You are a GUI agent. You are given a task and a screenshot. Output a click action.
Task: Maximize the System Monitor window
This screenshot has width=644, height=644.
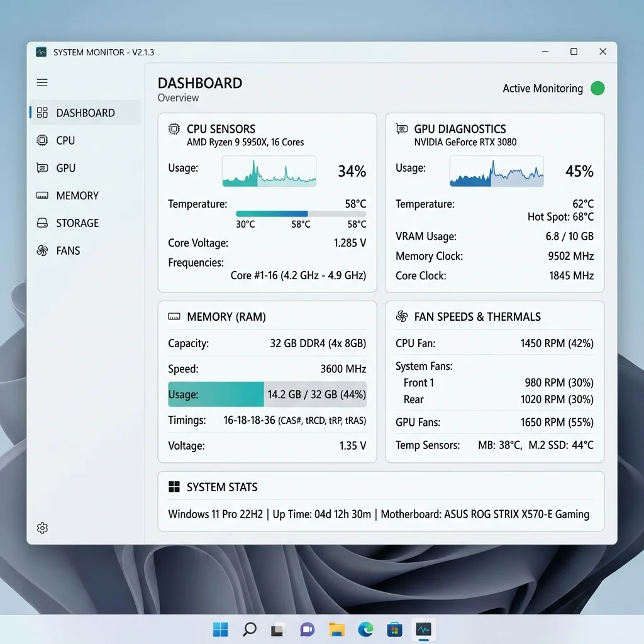574,52
